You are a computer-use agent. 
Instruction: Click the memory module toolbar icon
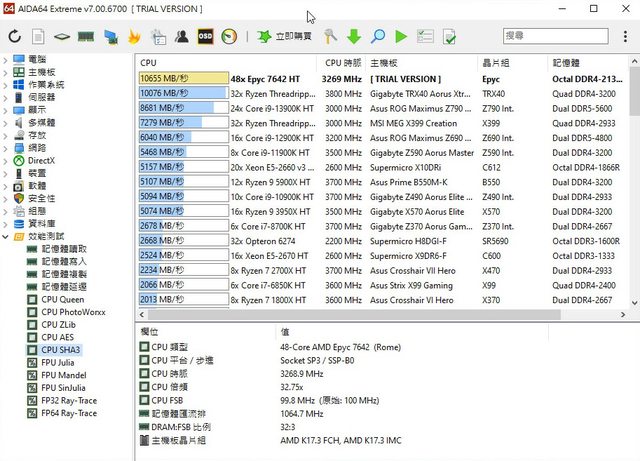point(86,36)
